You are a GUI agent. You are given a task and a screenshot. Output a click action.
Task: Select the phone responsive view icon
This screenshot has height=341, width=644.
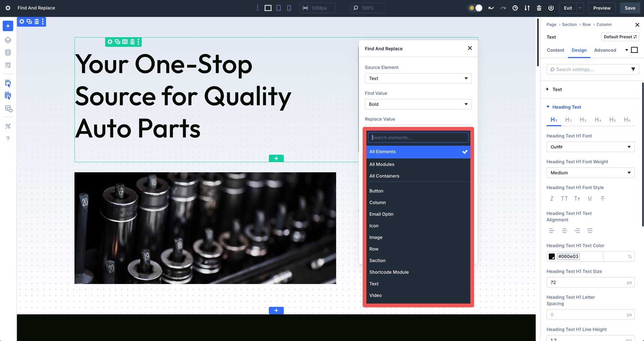tap(288, 8)
